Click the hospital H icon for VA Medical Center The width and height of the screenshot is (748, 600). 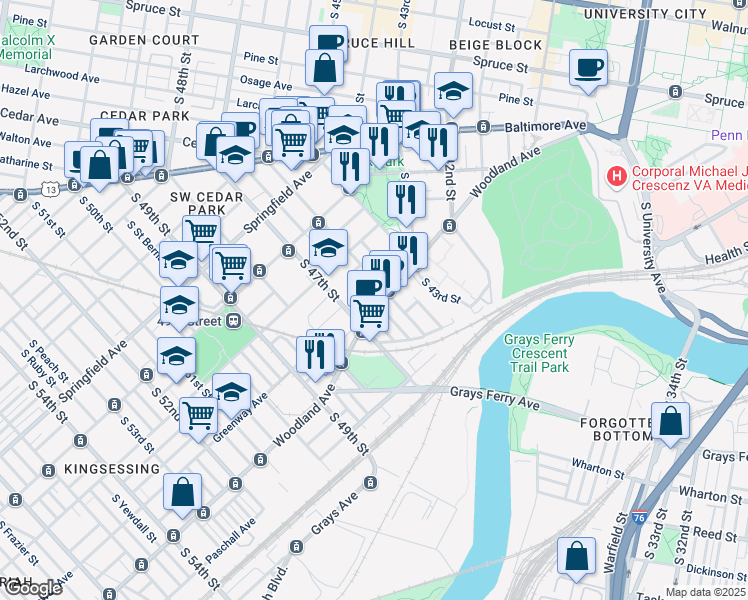click(x=616, y=176)
